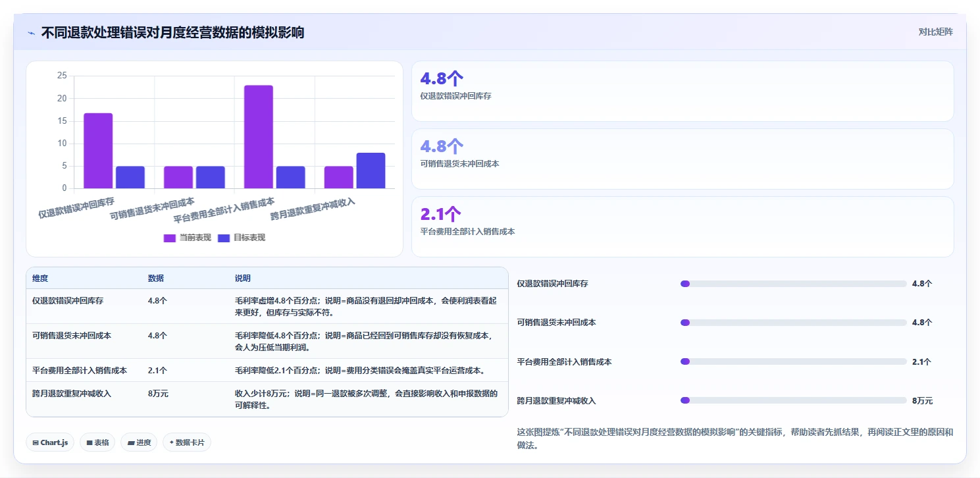Screen dimensions: 980x478
Task: Click the 2.1个 value beside the progress bar
Action: pos(921,361)
